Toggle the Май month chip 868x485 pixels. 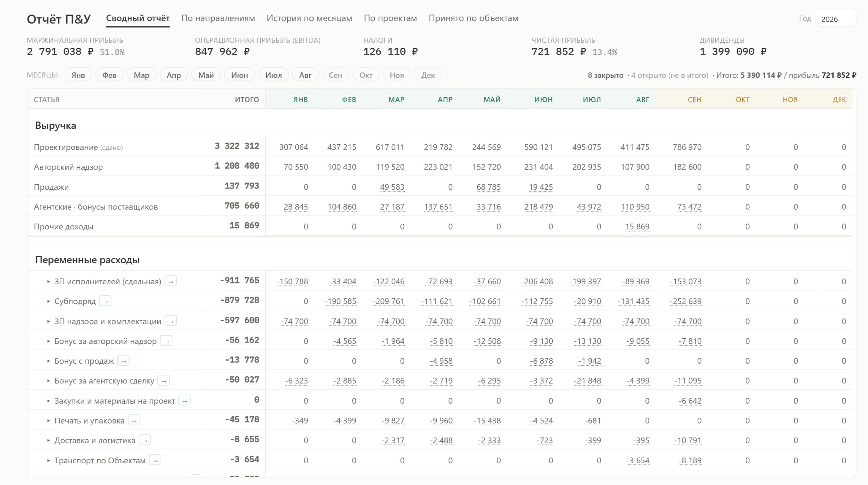206,75
